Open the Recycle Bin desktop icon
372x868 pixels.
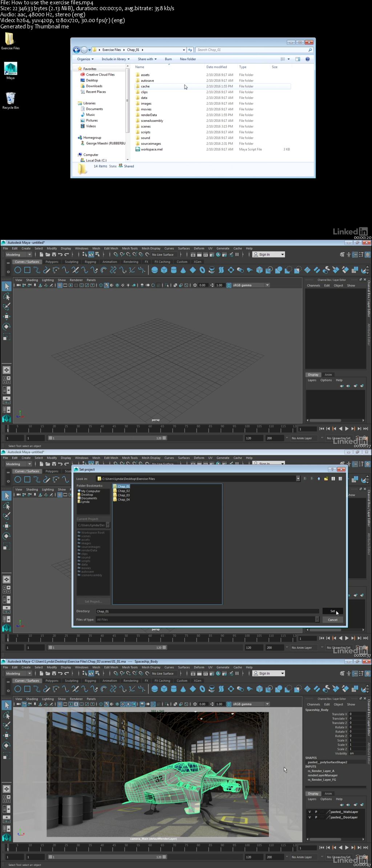[x=11, y=98]
